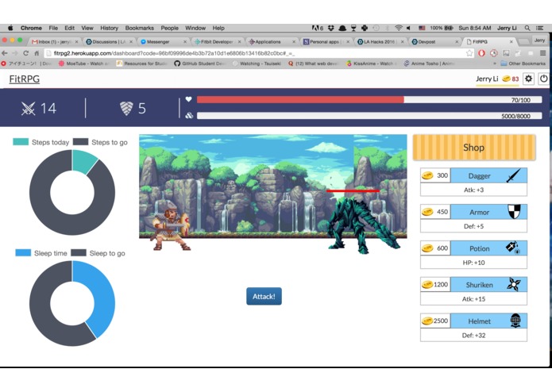Switch to the Messenger tab
This screenshot has width=552, height=392.
click(x=162, y=41)
